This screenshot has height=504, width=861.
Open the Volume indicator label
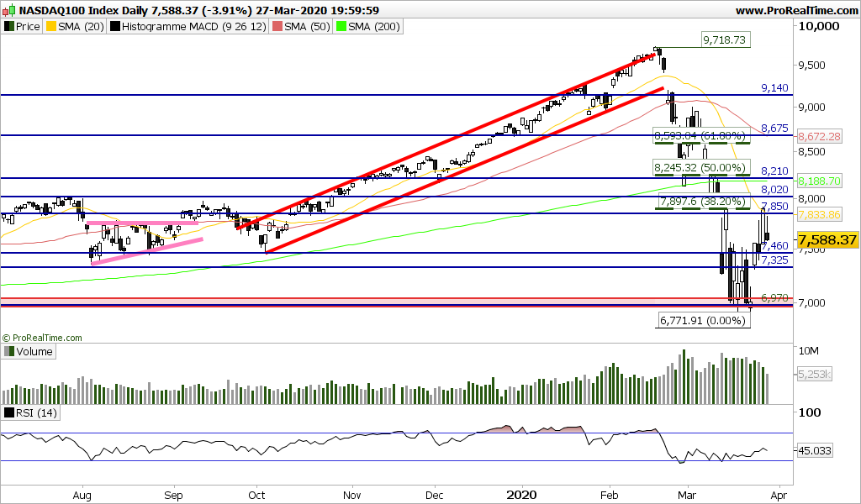point(34,351)
